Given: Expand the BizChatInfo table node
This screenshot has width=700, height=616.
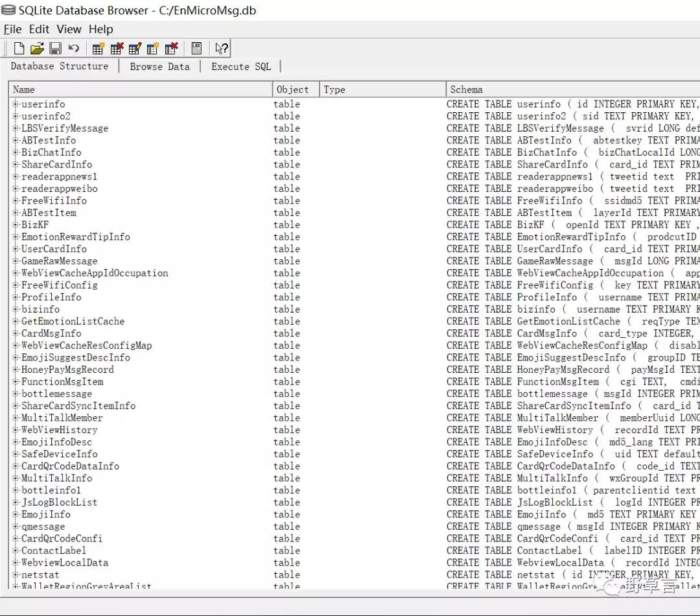Looking at the screenshot, I should coord(16,152).
